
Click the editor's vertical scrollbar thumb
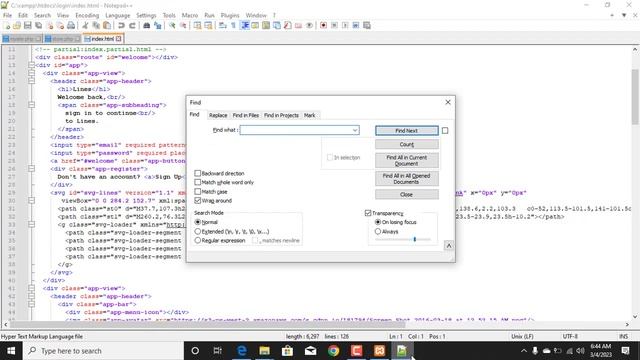click(x=635, y=97)
